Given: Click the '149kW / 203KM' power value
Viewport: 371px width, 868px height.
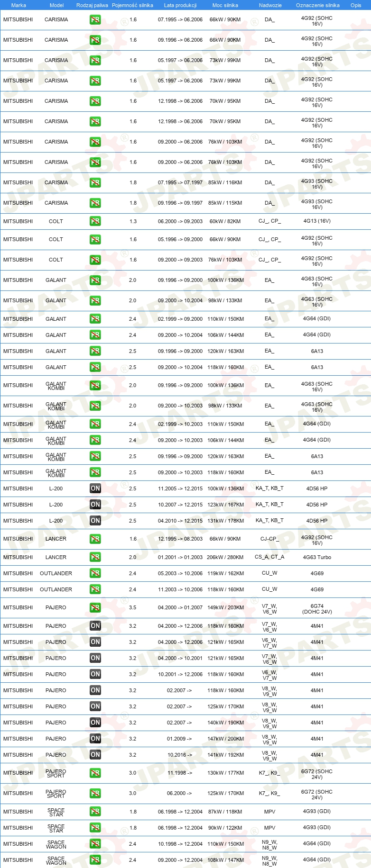Looking at the screenshot, I should (x=225, y=608).
